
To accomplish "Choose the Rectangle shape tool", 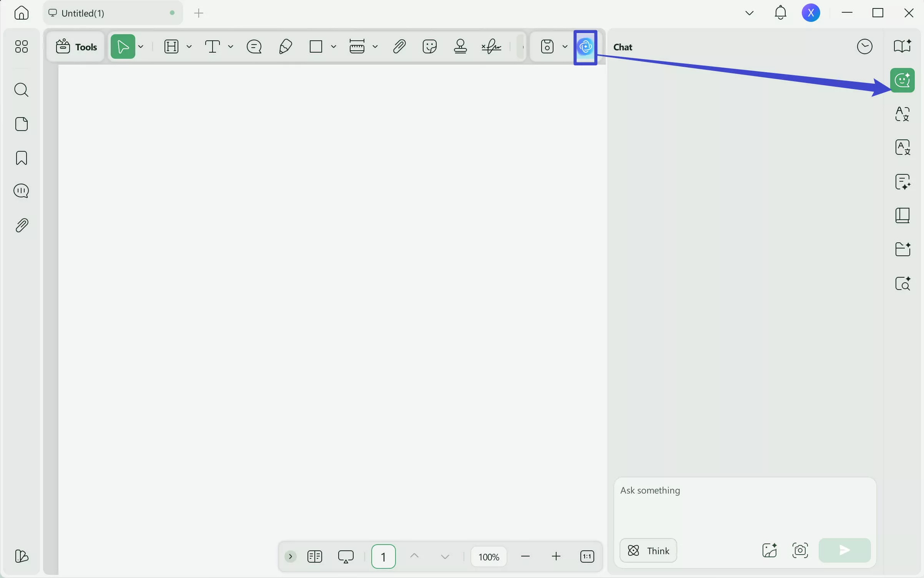I will click(x=316, y=46).
